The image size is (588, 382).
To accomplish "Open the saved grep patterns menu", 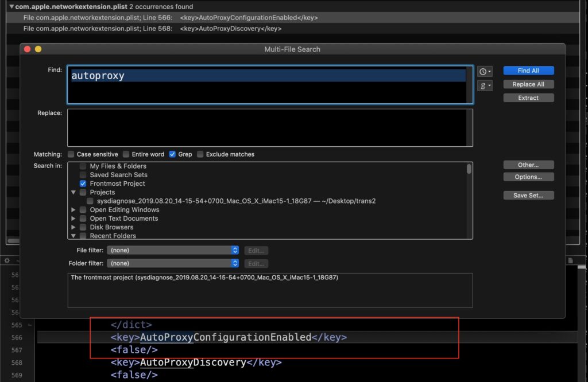I will coord(485,85).
